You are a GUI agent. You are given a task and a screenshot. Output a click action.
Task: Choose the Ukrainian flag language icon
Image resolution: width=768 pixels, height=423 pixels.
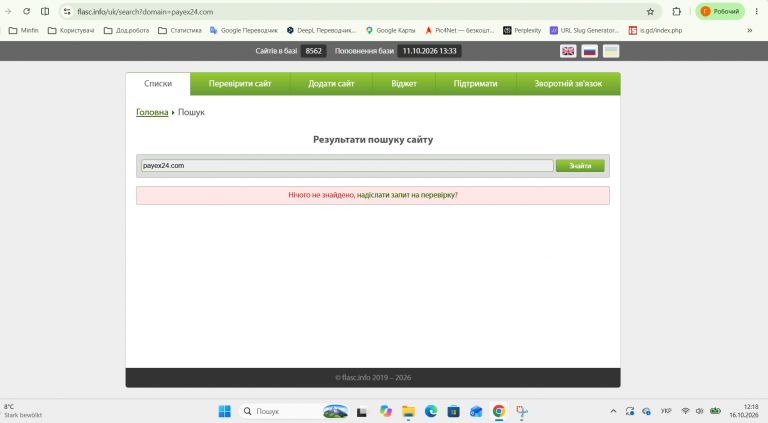(x=611, y=51)
